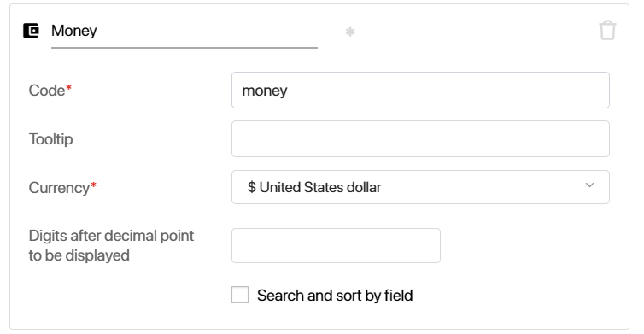Delete the Money field with trash icon
644x334 pixels.
pos(607,31)
